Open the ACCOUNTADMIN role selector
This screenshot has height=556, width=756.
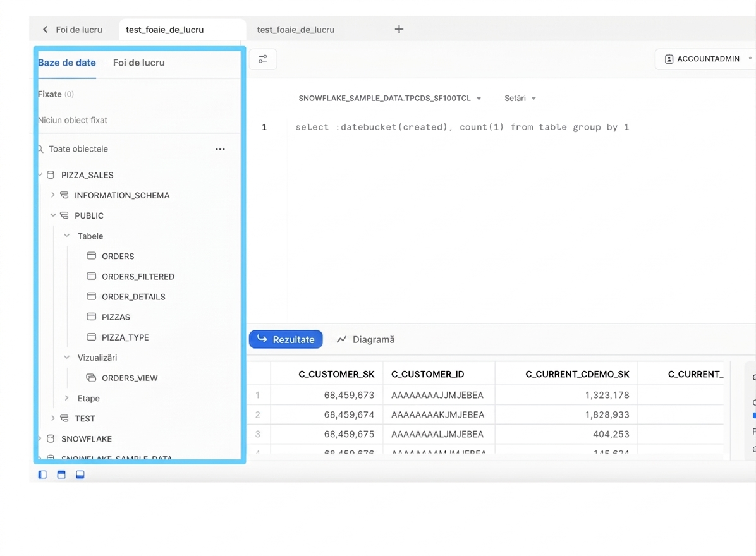[x=704, y=59]
